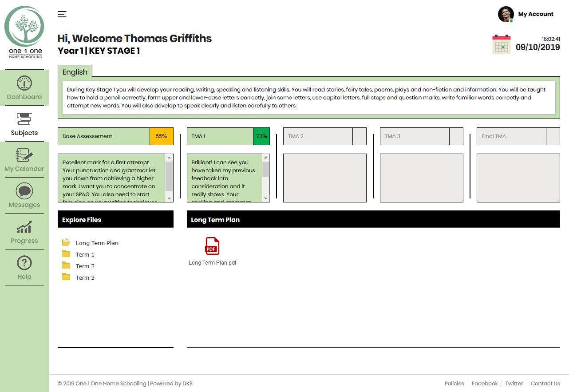Open Subjects via the books icon
Screen dimensions: 569x392
pos(24,119)
